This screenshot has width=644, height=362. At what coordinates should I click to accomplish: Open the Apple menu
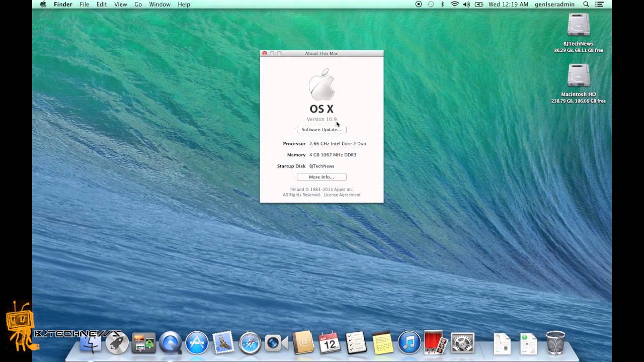point(43,5)
